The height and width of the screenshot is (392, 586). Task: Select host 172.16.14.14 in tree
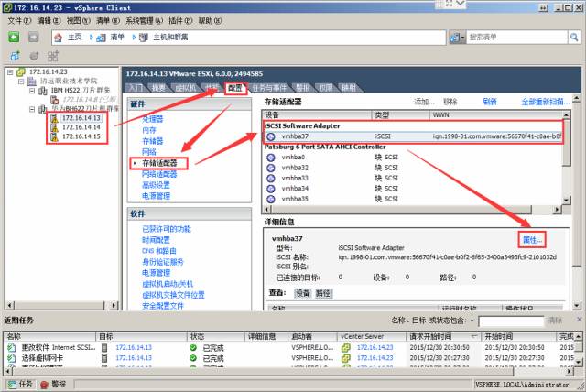tap(81, 127)
